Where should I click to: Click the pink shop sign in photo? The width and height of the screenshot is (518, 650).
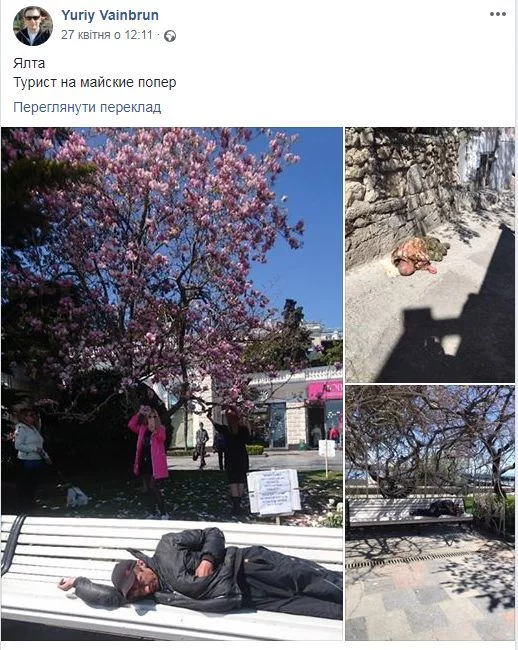point(324,390)
